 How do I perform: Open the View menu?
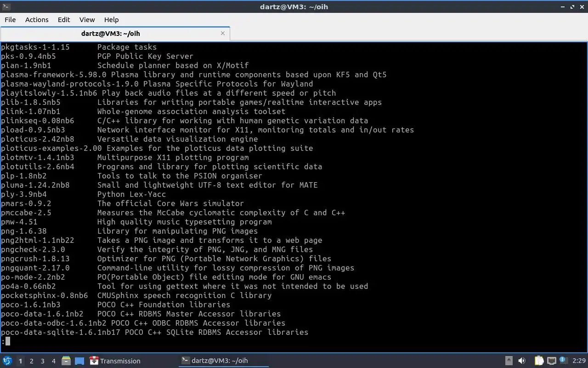87,19
